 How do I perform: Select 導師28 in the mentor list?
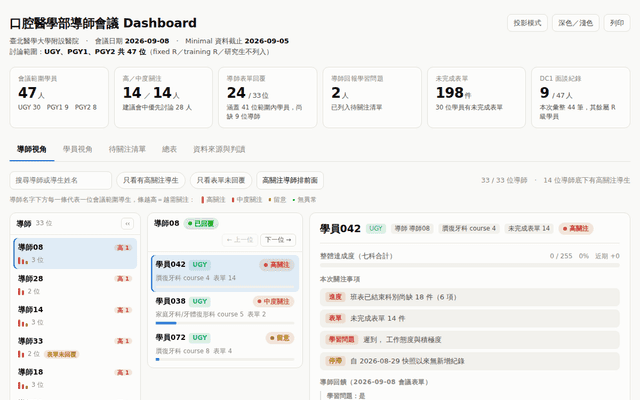tap(75, 284)
